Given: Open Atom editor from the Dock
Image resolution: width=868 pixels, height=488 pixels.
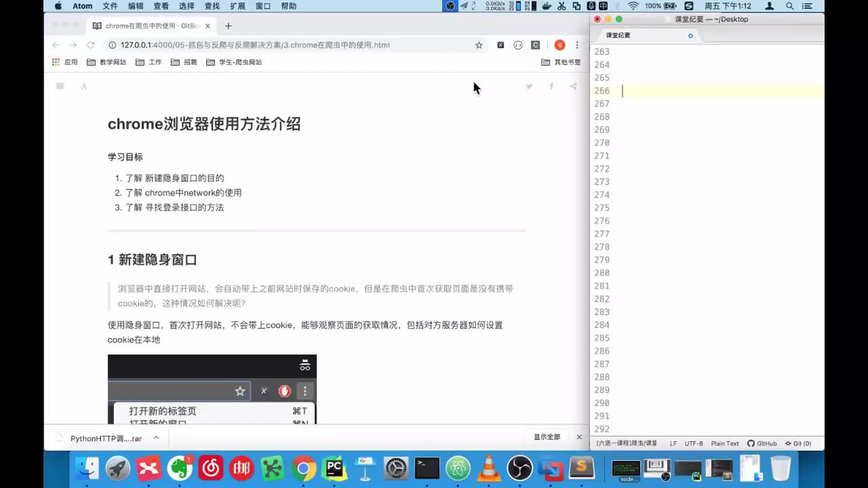Looking at the screenshot, I should (x=458, y=468).
